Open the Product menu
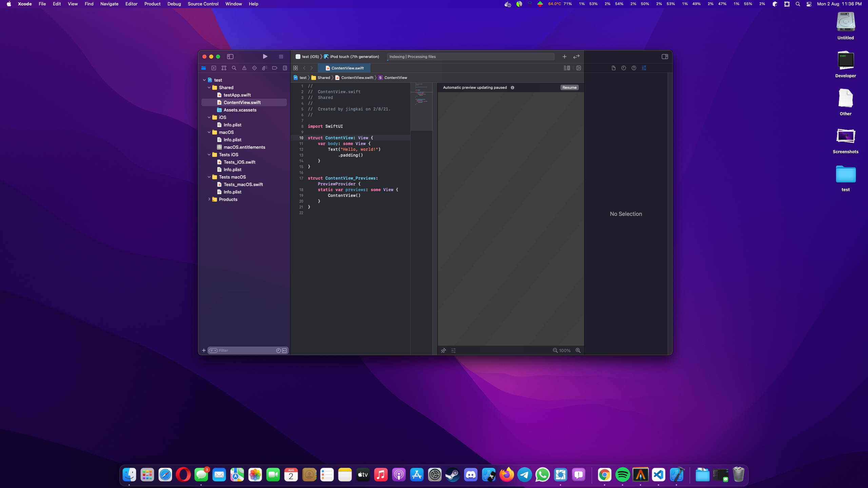This screenshot has width=868, height=488. tap(152, 4)
